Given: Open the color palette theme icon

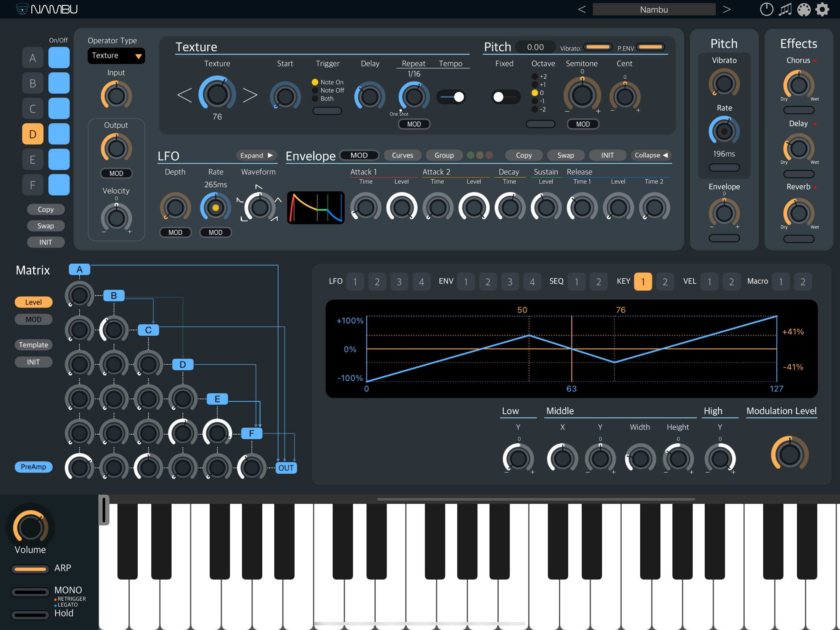Looking at the screenshot, I should pyautogui.click(x=803, y=10).
